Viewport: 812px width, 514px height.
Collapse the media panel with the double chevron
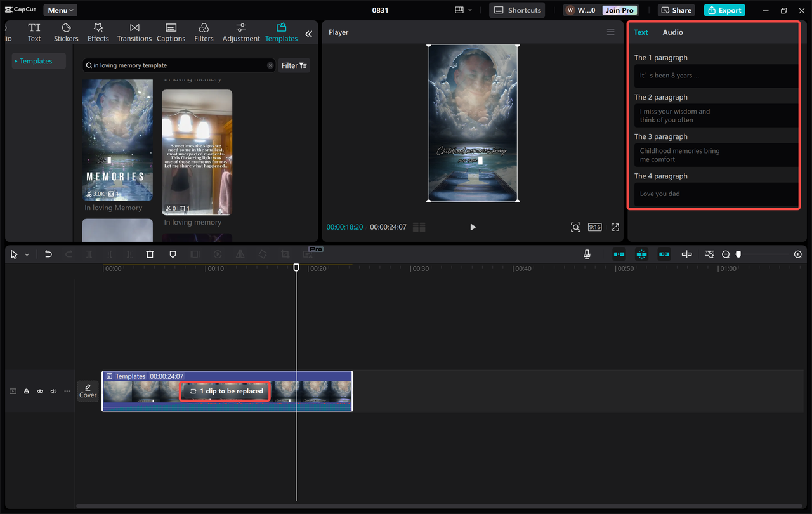(309, 35)
